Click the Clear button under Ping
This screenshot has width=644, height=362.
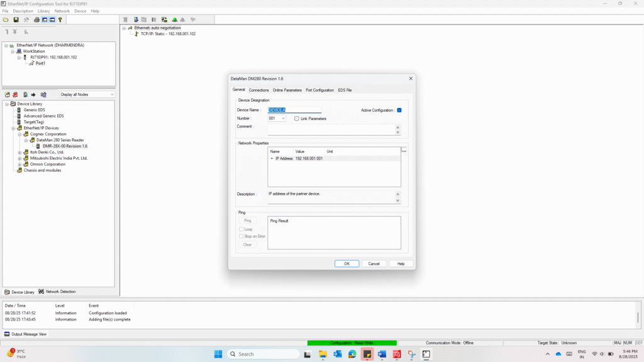pyautogui.click(x=247, y=244)
